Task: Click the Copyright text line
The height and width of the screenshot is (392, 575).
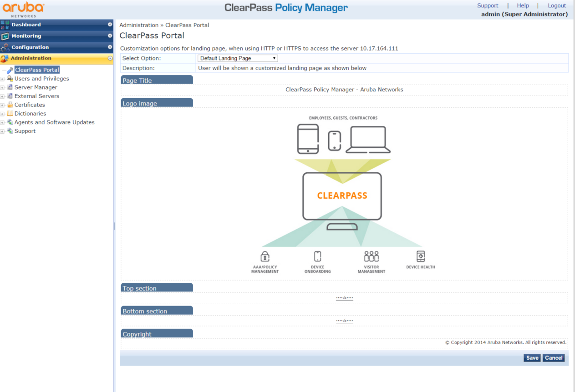Action: click(x=506, y=342)
